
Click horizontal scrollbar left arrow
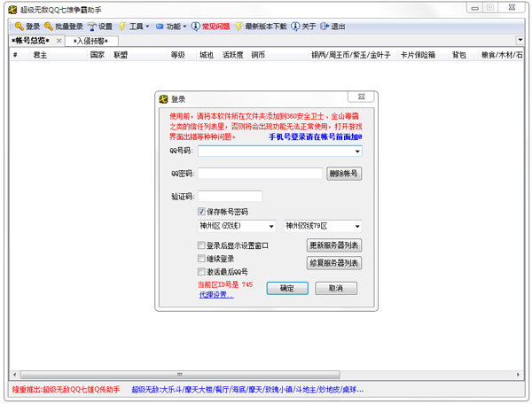[14, 375]
